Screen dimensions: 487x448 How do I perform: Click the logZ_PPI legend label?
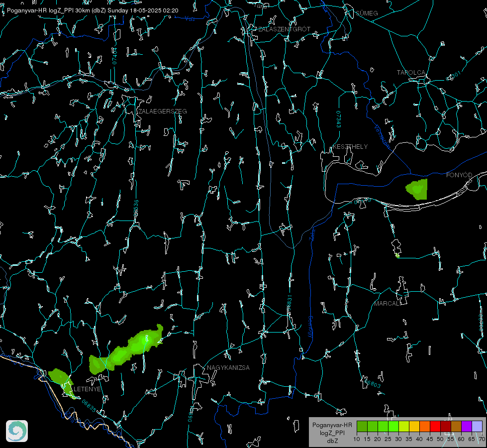pyautogui.click(x=332, y=433)
